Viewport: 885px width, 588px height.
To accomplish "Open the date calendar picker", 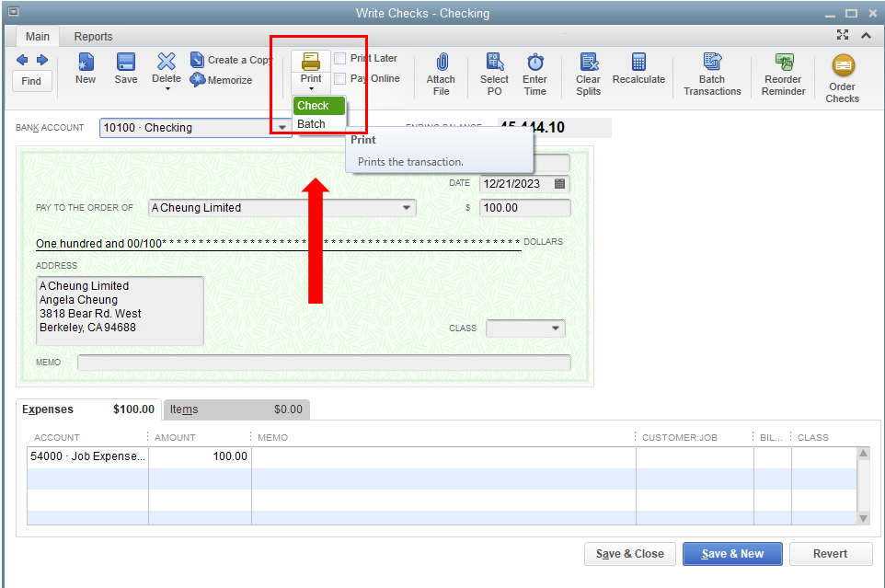I will pyautogui.click(x=559, y=183).
